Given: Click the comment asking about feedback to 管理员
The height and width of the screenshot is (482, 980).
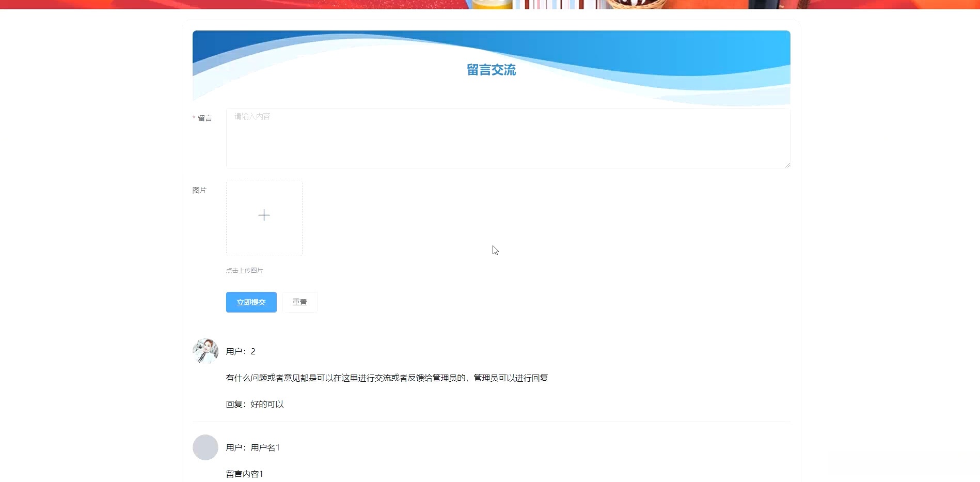Looking at the screenshot, I should click(387, 378).
